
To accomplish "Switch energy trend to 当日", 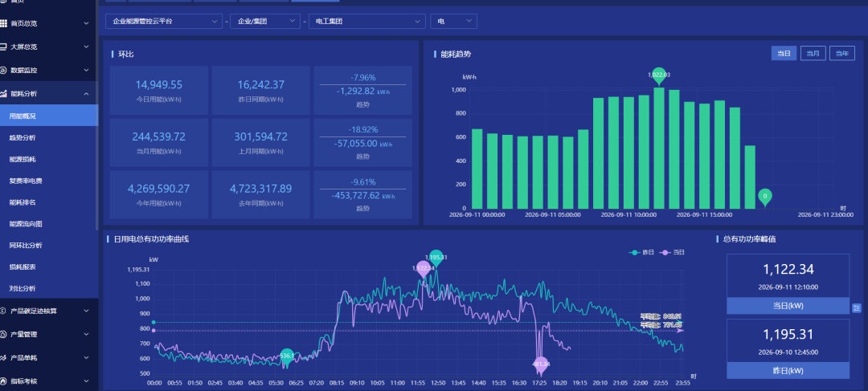I will (x=784, y=53).
